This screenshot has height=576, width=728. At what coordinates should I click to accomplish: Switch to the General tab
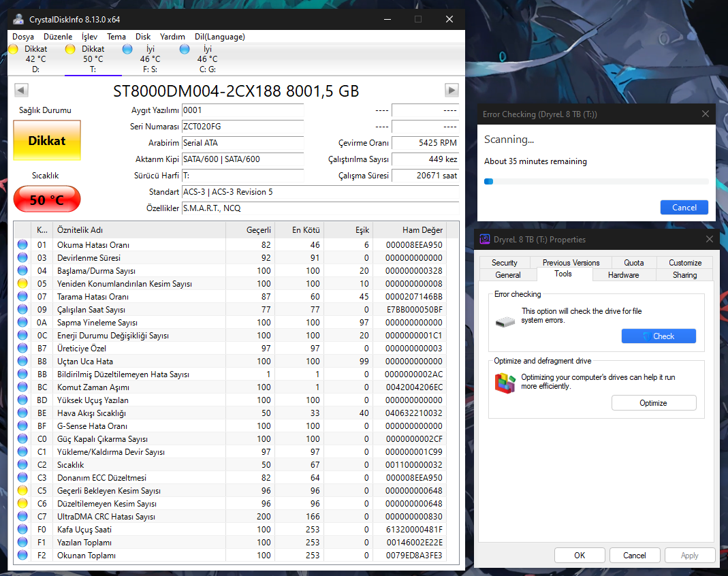pos(508,275)
